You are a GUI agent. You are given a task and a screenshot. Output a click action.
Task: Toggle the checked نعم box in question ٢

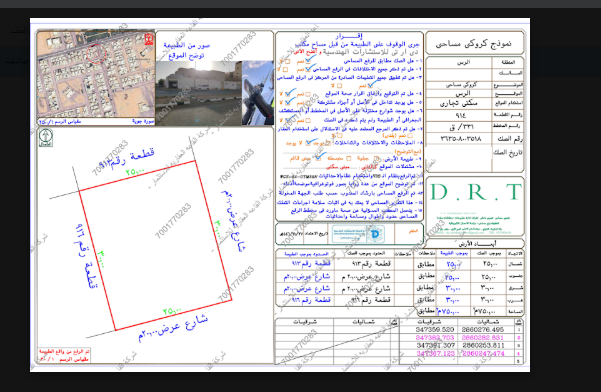309,68
